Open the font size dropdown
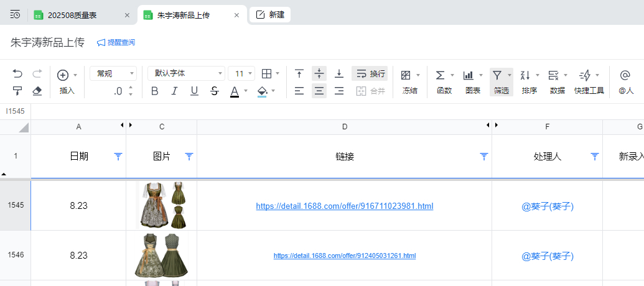644x286 pixels. point(241,74)
